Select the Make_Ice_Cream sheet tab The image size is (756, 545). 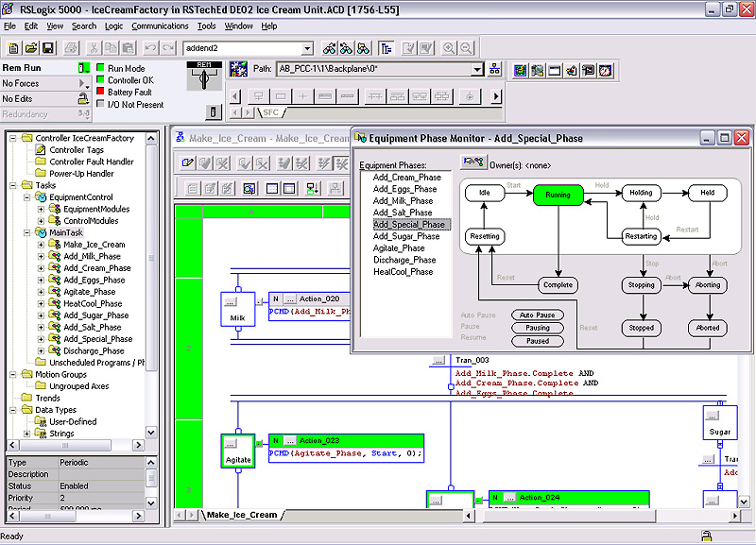(242, 515)
